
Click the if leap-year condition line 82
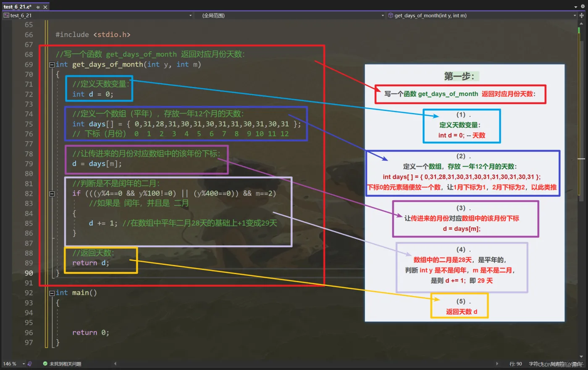pos(174,193)
